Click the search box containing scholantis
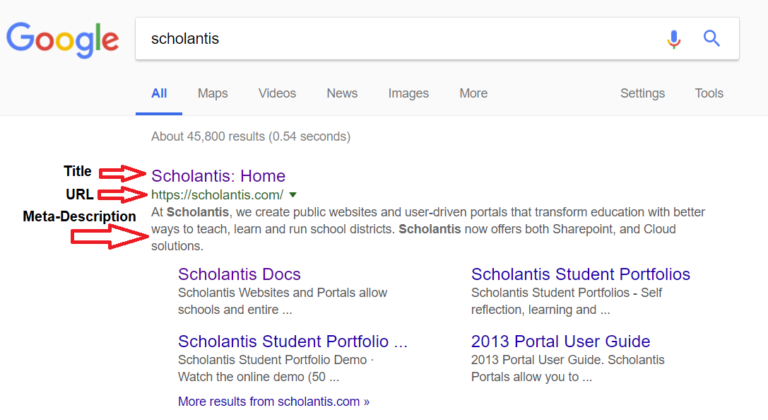 tap(400, 39)
